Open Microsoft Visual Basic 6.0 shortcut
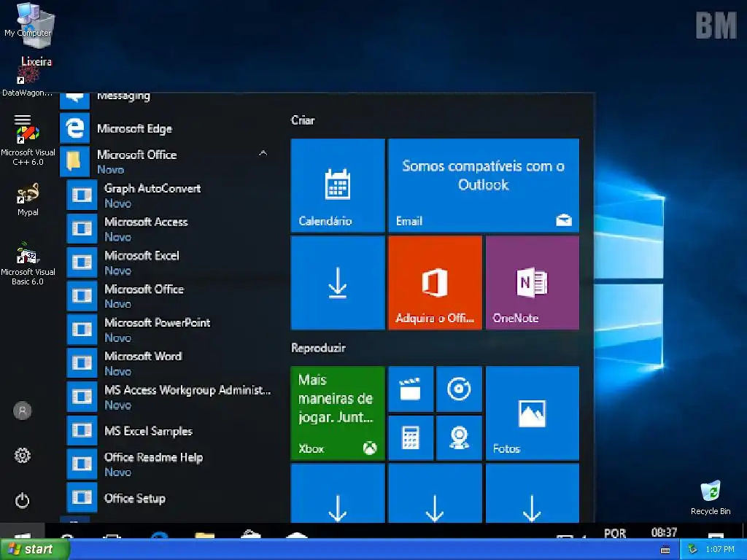This screenshot has height=560, width=747. pyautogui.click(x=28, y=264)
